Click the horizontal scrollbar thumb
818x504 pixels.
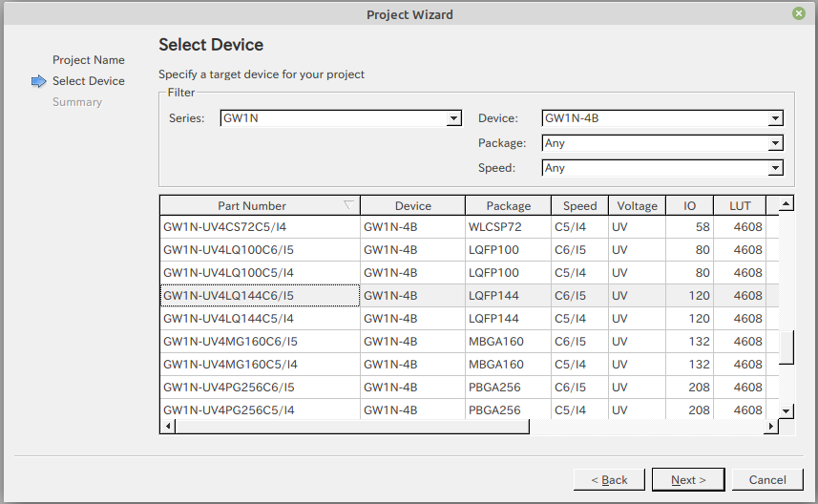[352, 427]
